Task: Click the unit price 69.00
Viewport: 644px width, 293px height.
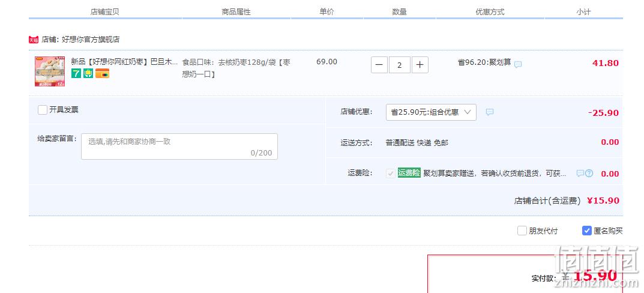Action: (327, 62)
